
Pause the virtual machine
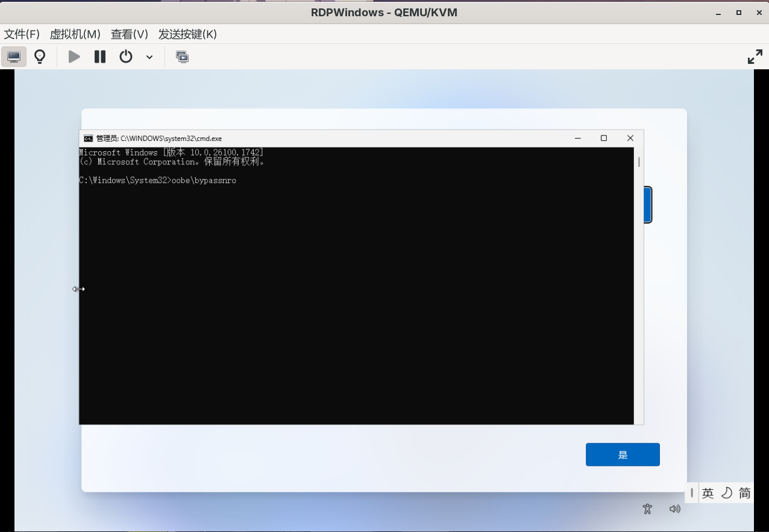click(100, 57)
